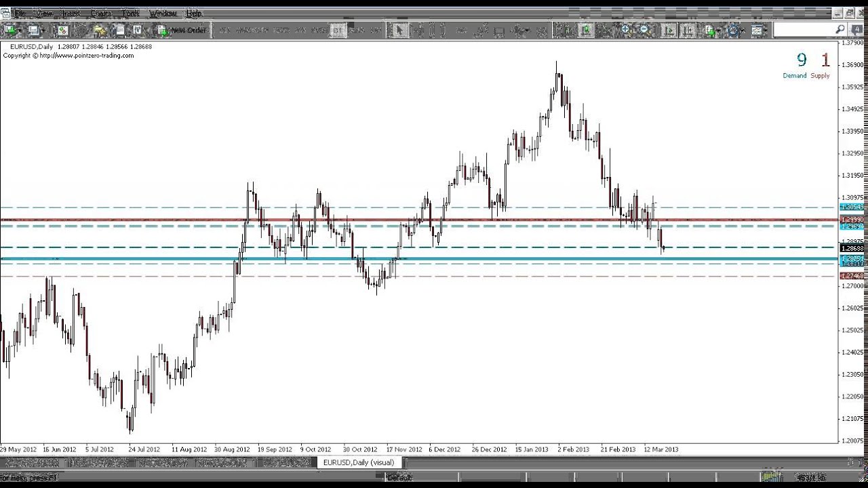
Task: Open the Help menu
Action: (194, 13)
